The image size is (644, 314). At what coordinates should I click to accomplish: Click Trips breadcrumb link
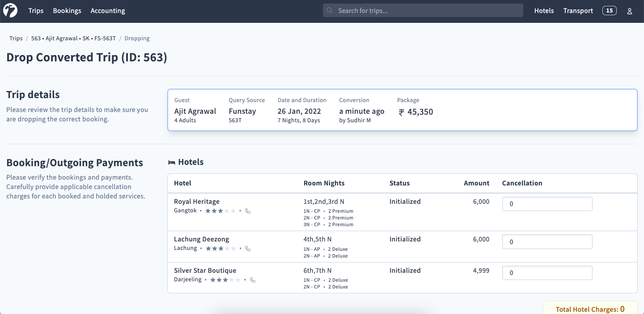click(16, 39)
